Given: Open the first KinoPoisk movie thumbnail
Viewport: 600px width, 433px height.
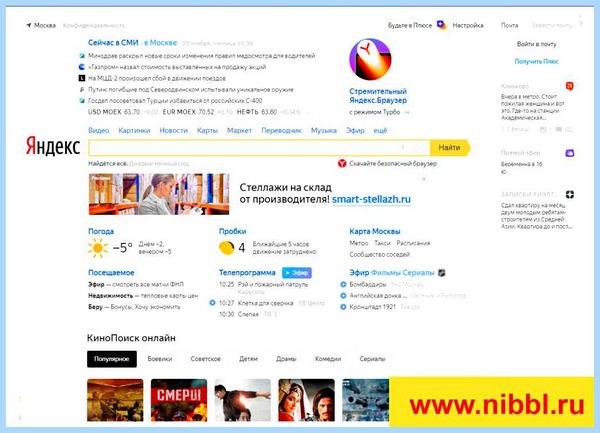Looking at the screenshot, I should tap(115, 400).
